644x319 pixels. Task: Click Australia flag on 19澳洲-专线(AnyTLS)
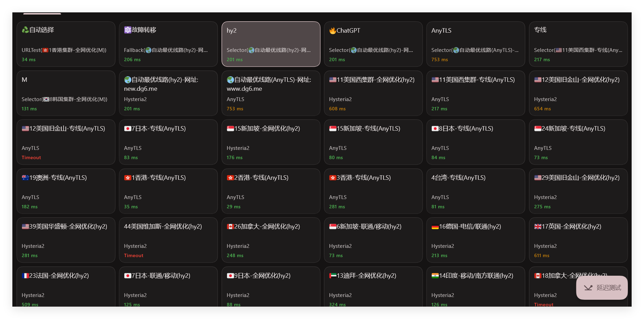[x=25, y=178]
